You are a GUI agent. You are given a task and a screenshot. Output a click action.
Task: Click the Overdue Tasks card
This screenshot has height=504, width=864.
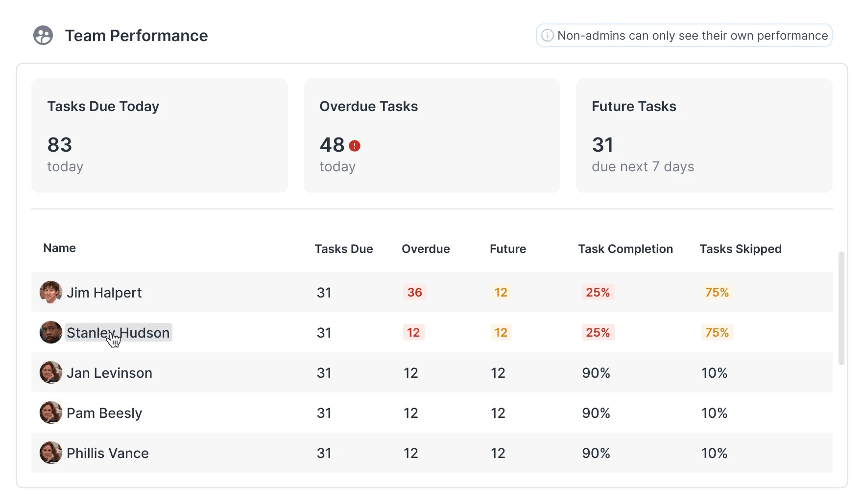[x=432, y=136]
